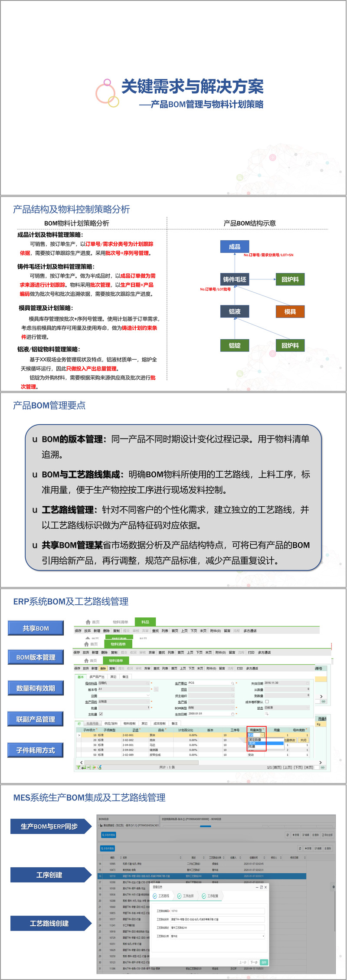The width and height of the screenshot is (347, 980).
Task: Open the 供应/发料 line tab
Action: [111, 723]
